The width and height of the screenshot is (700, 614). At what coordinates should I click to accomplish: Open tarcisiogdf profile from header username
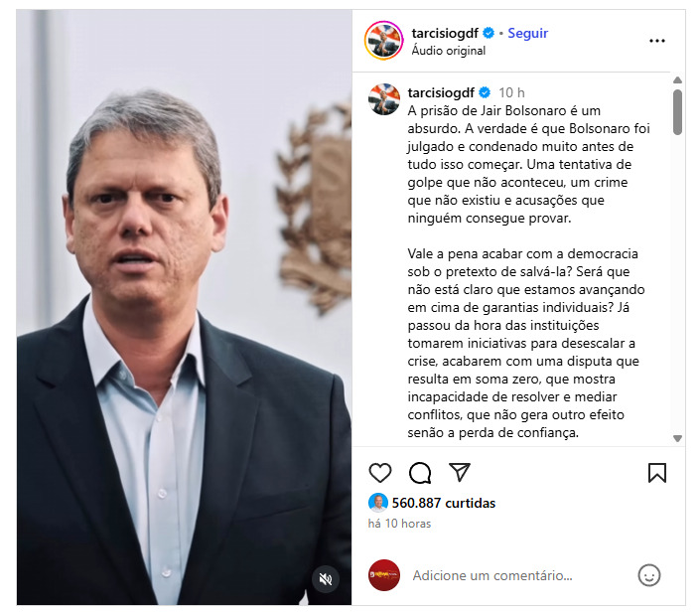click(445, 33)
